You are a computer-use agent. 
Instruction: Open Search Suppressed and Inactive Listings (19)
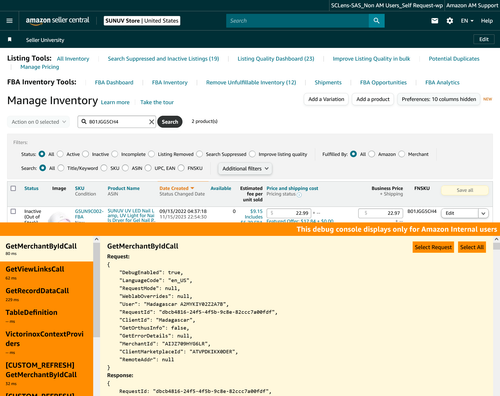pos(163,59)
